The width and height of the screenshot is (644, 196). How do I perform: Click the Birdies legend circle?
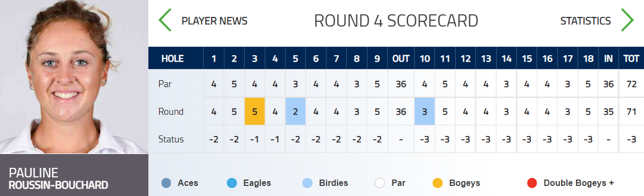click(x=307, y=183)
